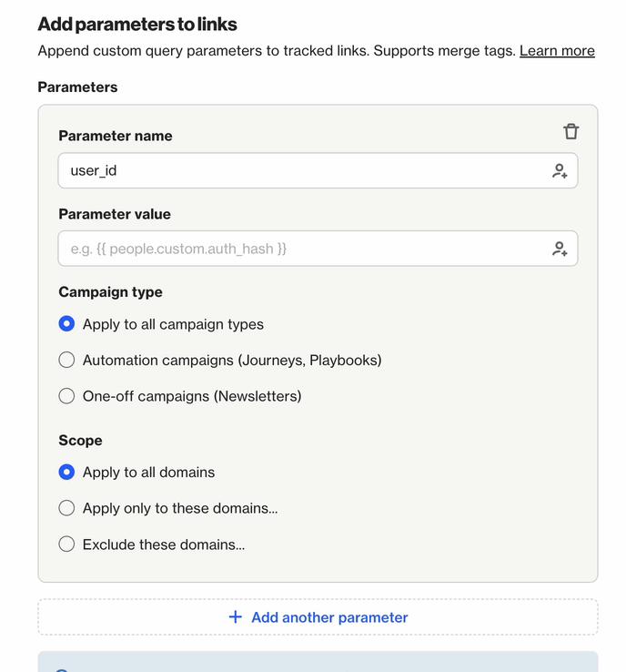Delete the user_id parameter with trash icon
626x672 pixels.
click(x=570, y=132)
